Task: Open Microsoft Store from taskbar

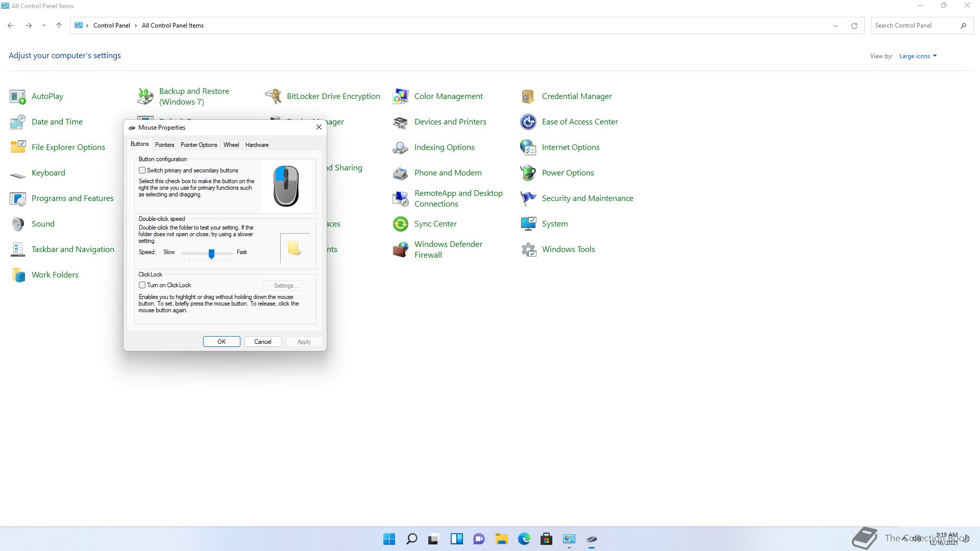Action: 546,539
